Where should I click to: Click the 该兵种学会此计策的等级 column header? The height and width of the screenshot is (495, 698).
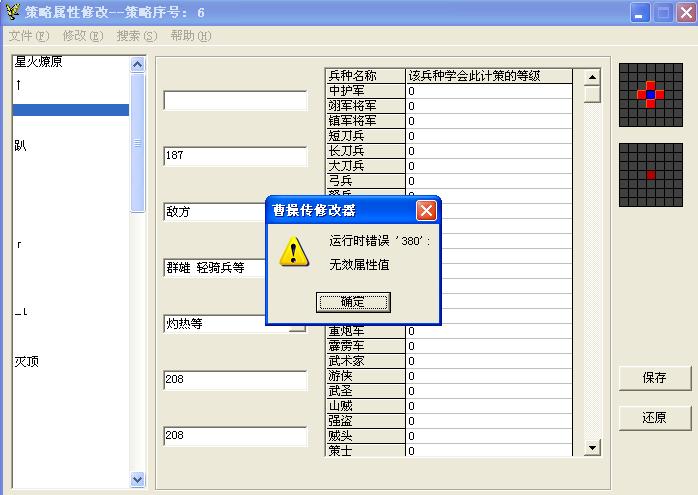coord(489,76)
